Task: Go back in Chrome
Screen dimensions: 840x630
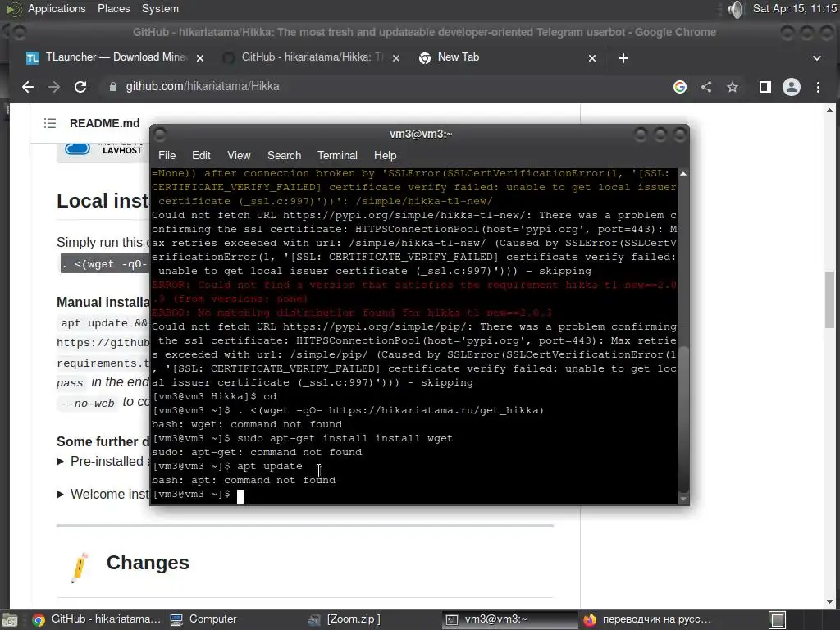Action: (x=28, y=87)
